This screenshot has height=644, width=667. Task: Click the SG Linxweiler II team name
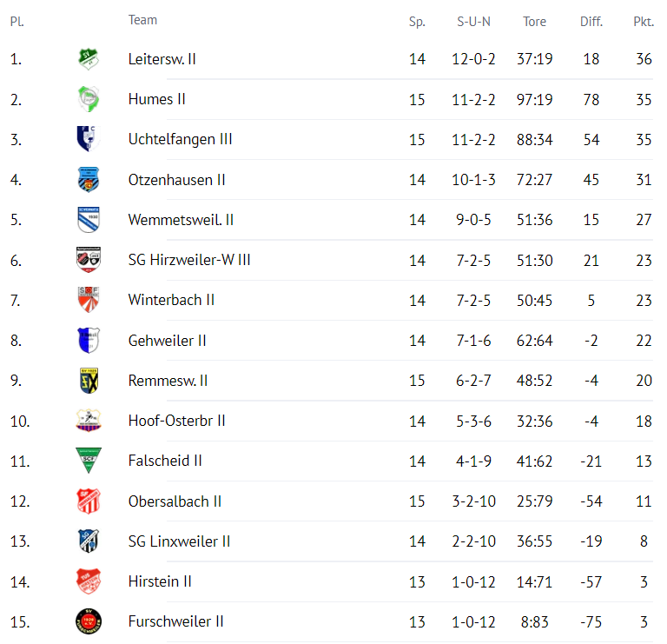[x=179, y=541]
